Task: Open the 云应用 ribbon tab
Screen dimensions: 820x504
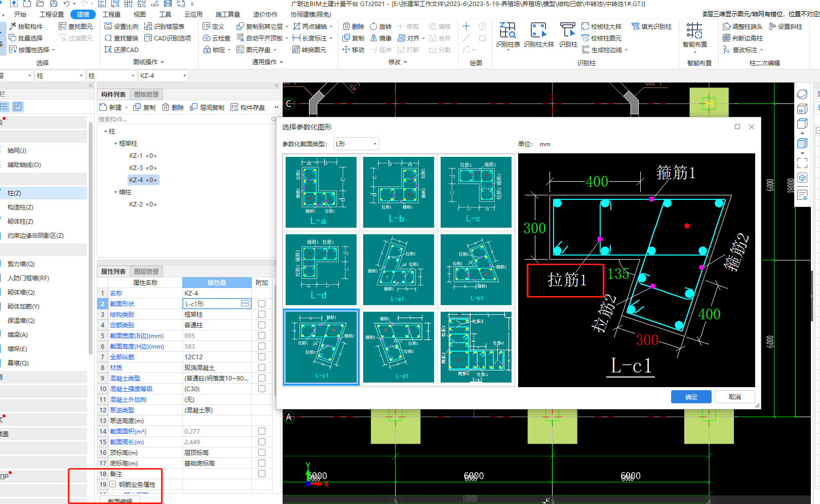Action: tap(193, 14)
